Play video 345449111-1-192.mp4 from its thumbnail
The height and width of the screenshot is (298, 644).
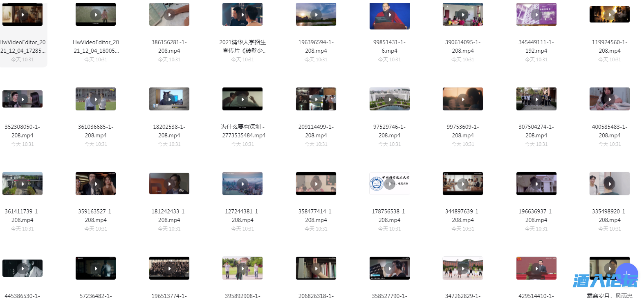pyautogui.click(x=536, y=14)
